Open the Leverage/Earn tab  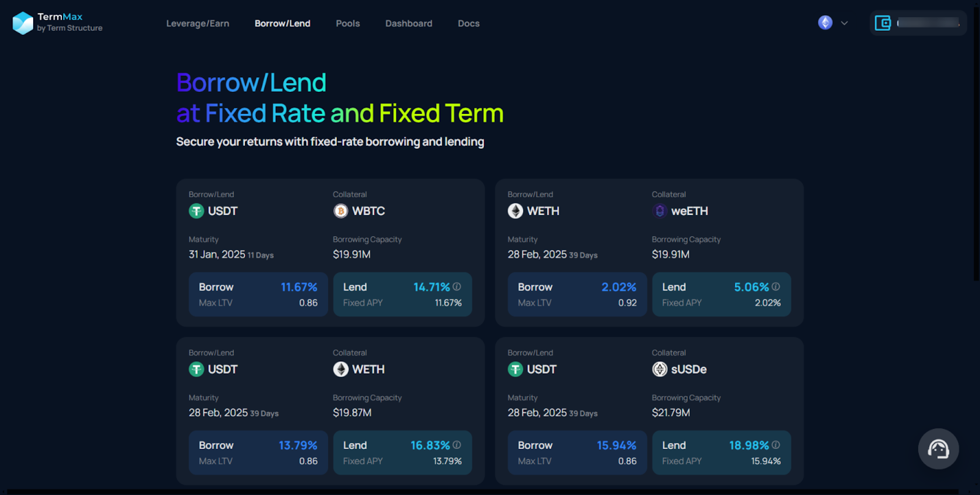pos(198,23)
